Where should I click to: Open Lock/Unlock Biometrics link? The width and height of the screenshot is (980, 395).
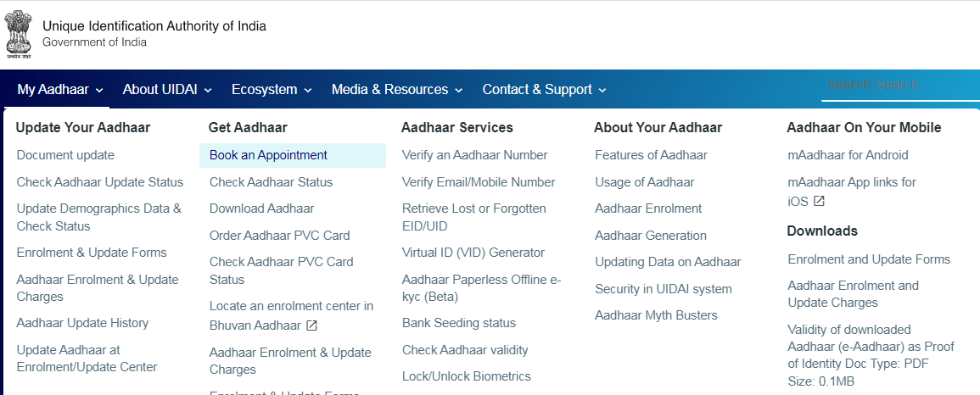click(x=467, y=376)
